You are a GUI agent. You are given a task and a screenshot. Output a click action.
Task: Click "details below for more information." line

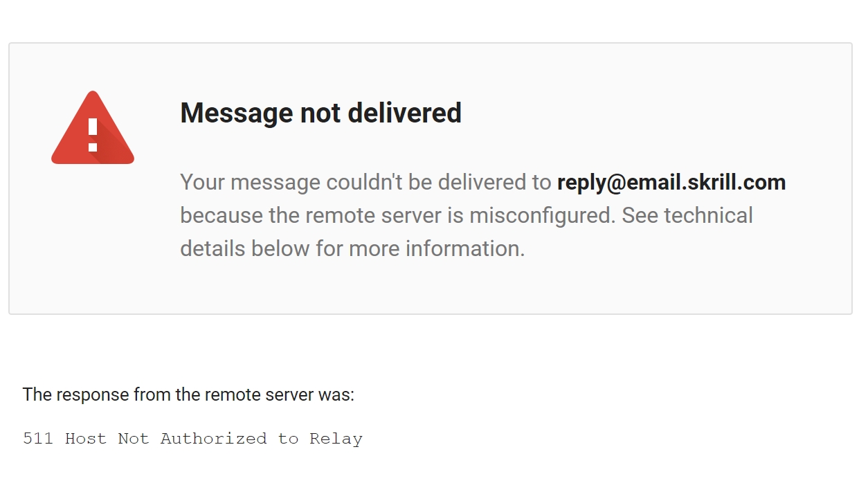tap(352, 248)
